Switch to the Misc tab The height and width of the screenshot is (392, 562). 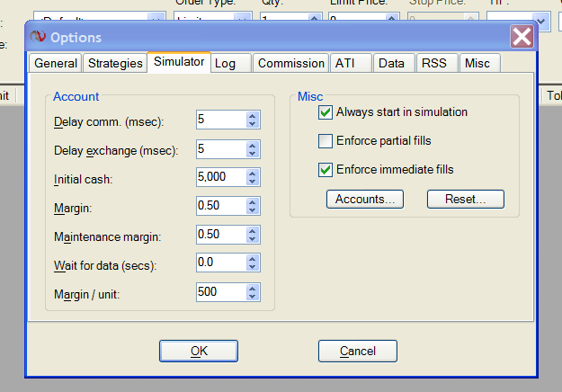[x=480, y=64]
